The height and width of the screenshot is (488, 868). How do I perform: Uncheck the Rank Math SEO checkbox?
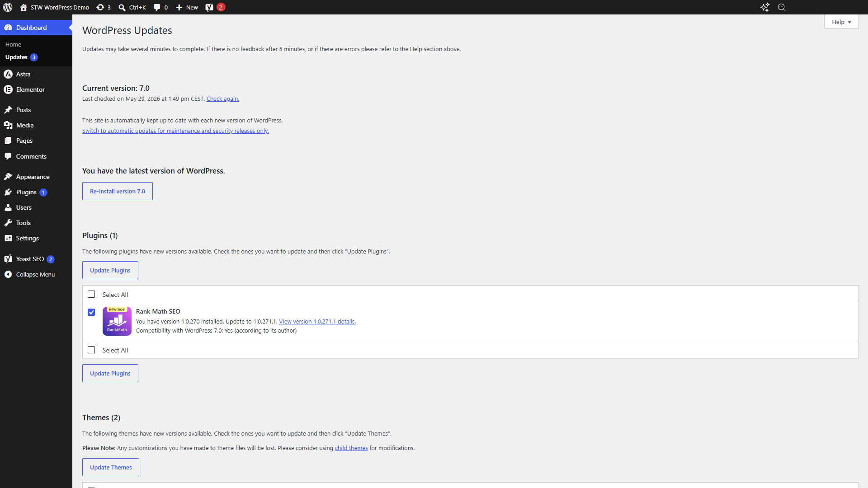(91, 312)
